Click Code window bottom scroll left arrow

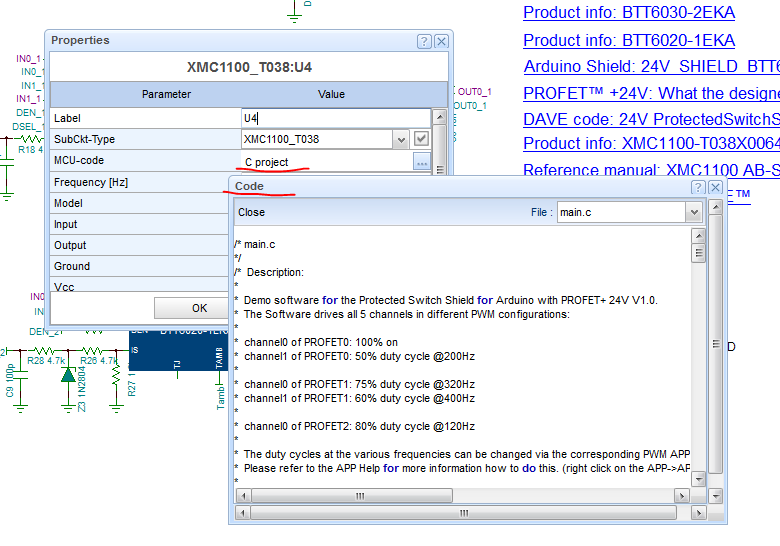[242, 513]
